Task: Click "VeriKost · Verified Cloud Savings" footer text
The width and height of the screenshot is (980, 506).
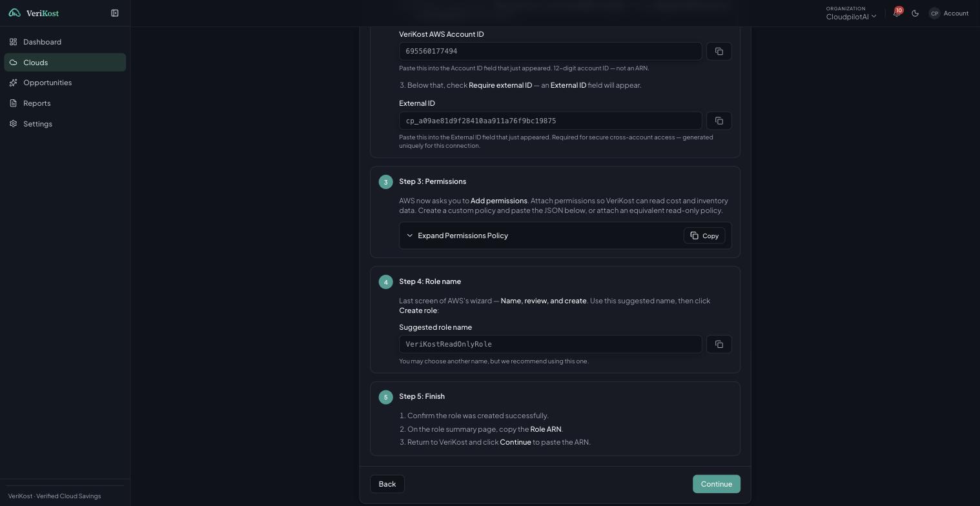Action: click(x=55, y=496)
